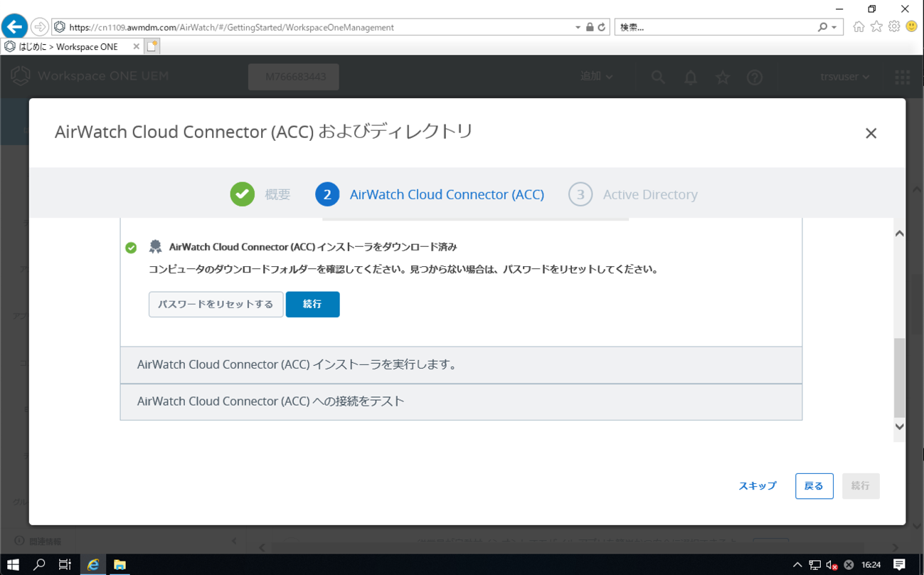Click the network tray icon

pyautogui.click(x=815, y=565)
